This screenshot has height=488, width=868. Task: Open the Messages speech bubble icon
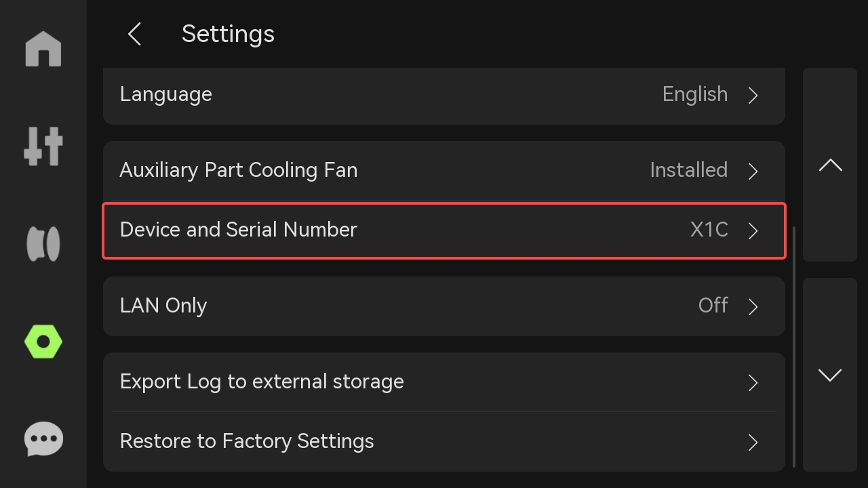point(43,439)
